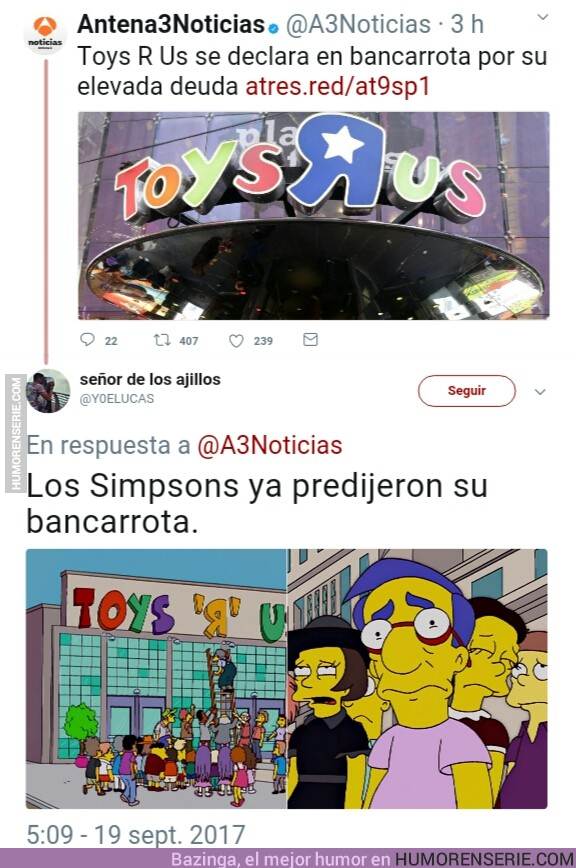The height and width of the screenshot is (868, 576).
Task: Like the tweet with the heart icon
Action: [236, 340]
